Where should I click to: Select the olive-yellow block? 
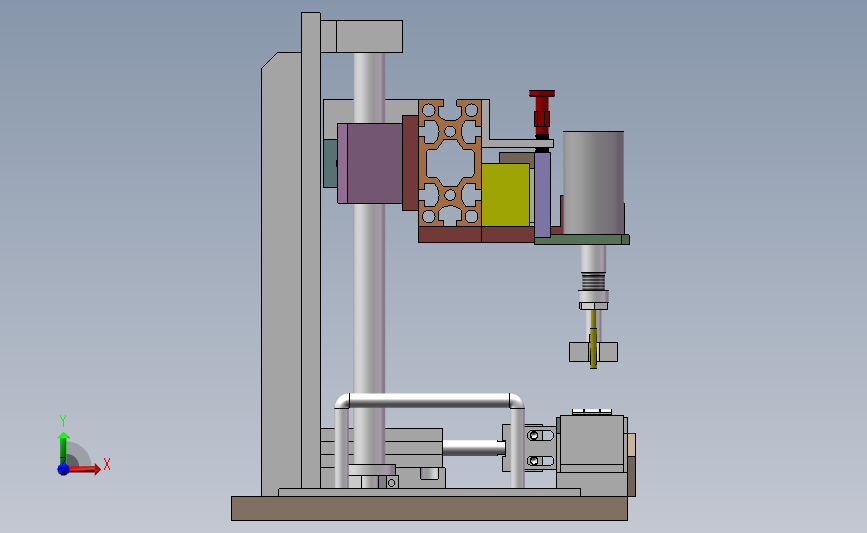pyautogui.click(x=505, y=195)
